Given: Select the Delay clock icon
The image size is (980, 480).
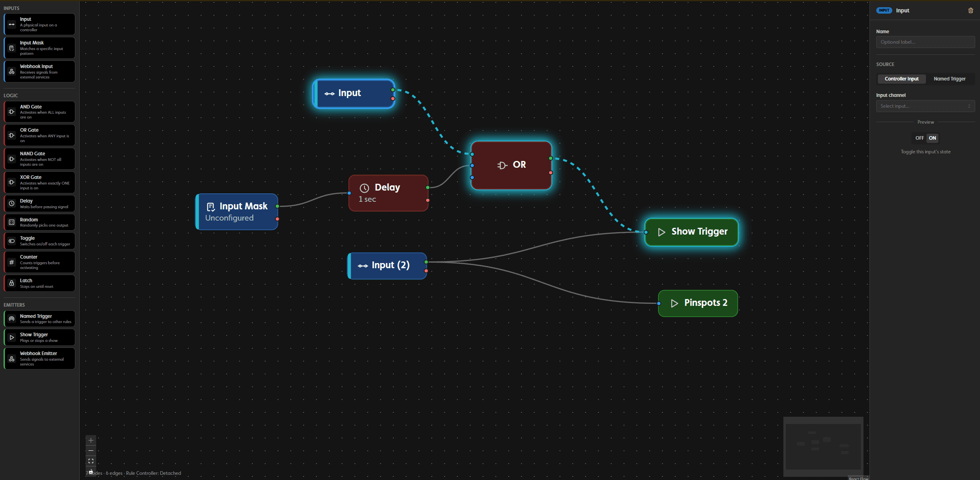Looking at the screenshot, I should pos(11,203).
